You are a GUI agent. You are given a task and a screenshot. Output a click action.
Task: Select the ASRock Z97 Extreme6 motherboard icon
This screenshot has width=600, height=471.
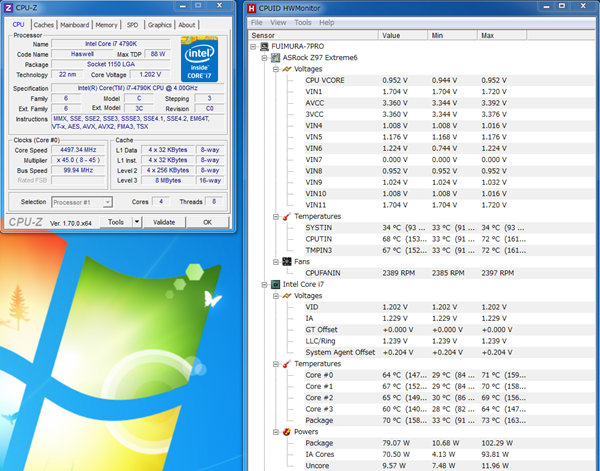pos(276,58)
